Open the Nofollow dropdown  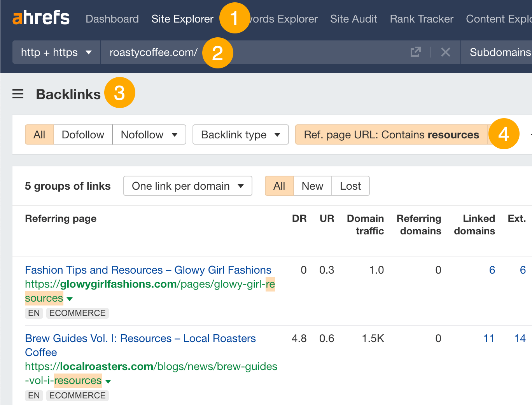point(149,134)
